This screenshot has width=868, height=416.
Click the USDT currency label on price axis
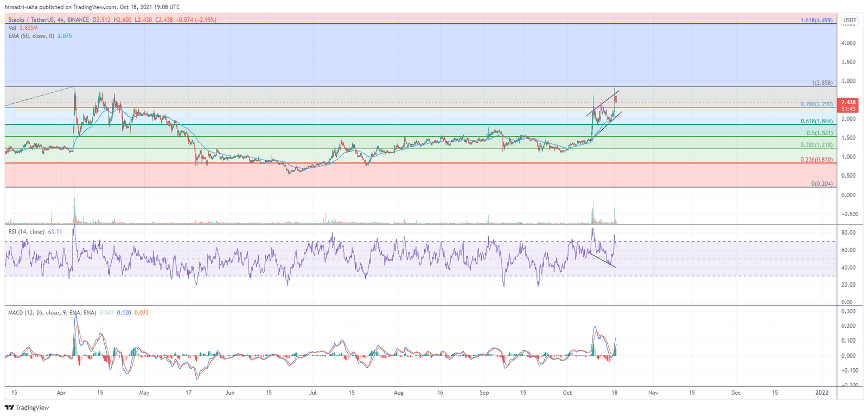coord(850,21)
